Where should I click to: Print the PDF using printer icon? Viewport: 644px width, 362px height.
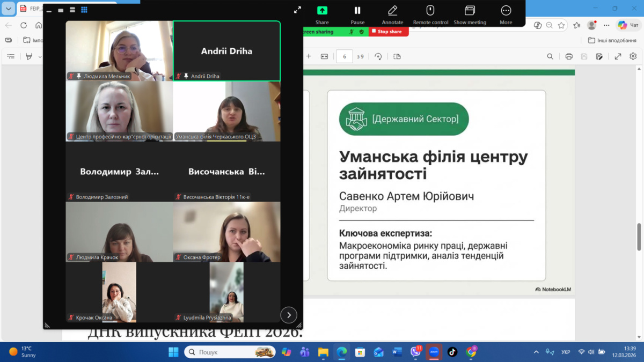(569, 56)
